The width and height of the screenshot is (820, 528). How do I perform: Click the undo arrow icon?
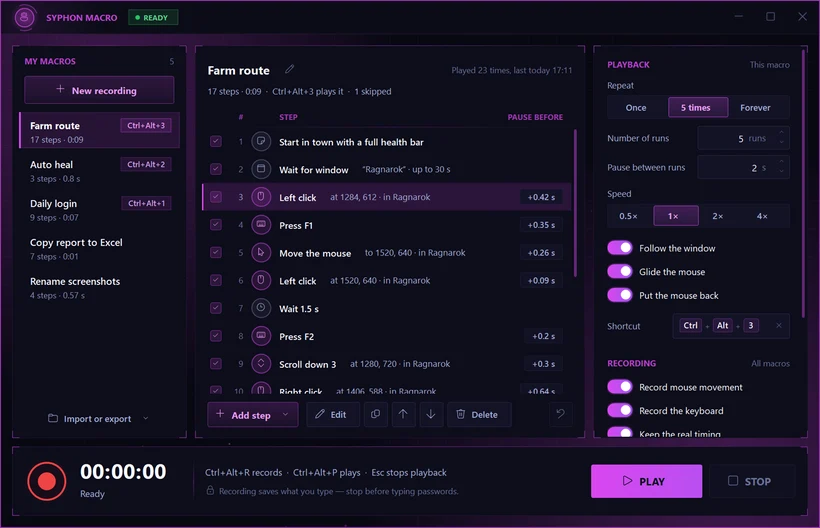click(x=561, y=415)
